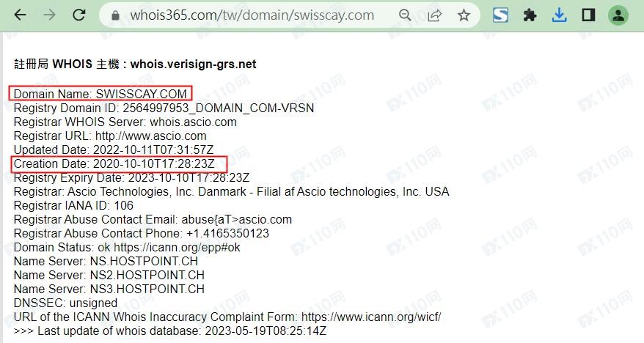Click the icann.org/epp#ok status link
The width and height of the screenshot is (644, 343).
177,248
